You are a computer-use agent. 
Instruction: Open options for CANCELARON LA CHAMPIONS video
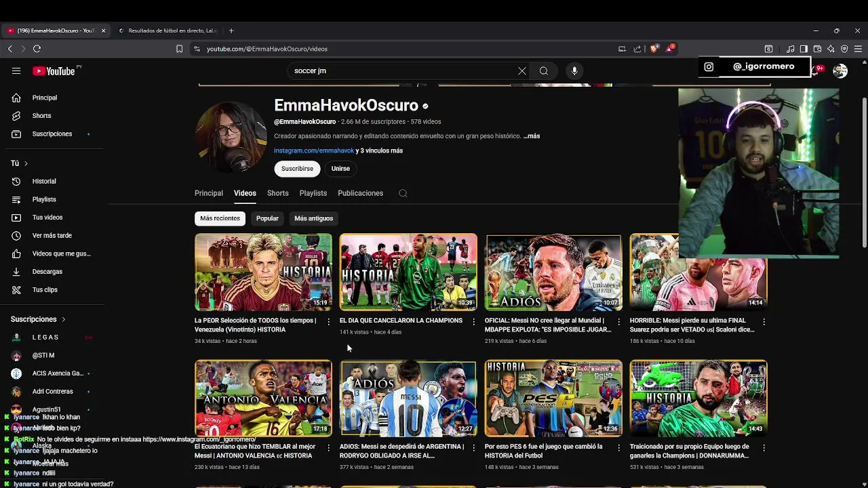pos(474,322)
